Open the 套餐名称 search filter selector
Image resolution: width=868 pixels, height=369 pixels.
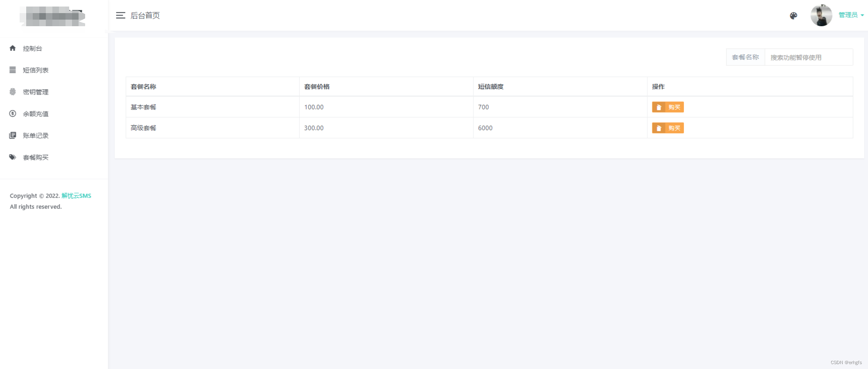tap(745, 57)
